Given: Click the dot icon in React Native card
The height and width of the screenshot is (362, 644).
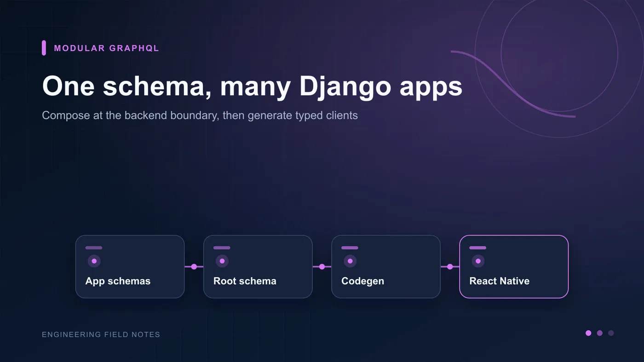Looking at the screenshot, I should [x=478, y=261].
